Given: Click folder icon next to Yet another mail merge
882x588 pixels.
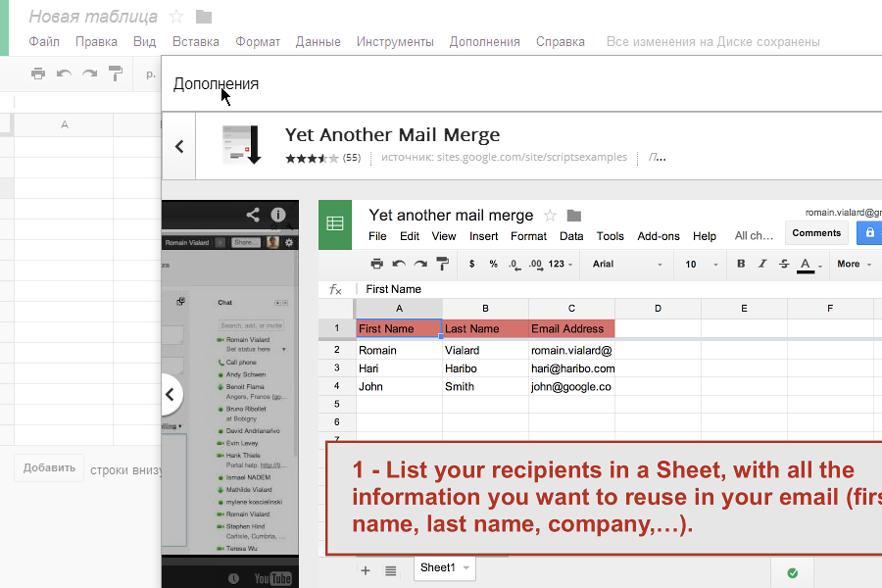Looking at the screenshot, I should [573, 216].
